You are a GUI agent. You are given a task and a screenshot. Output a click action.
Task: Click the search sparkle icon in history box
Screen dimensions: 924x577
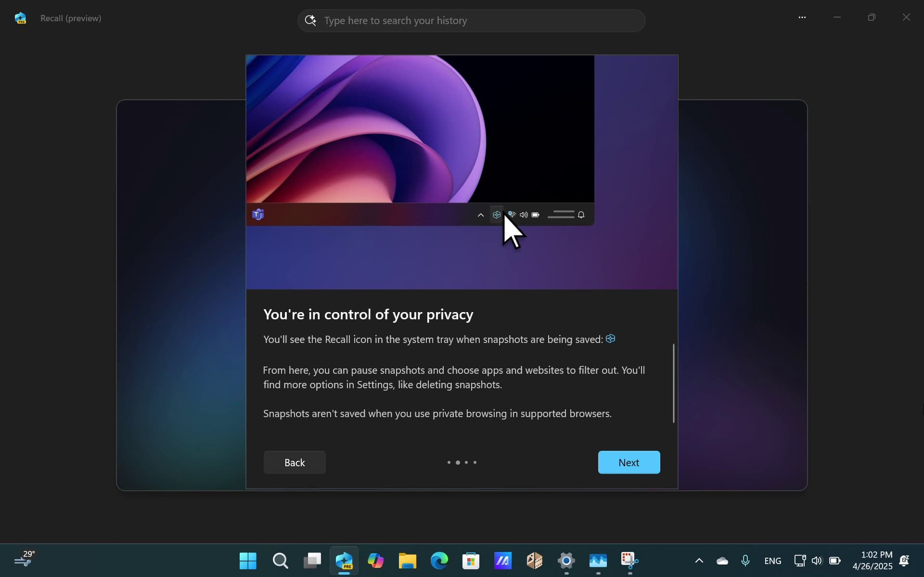coord(311,20)
